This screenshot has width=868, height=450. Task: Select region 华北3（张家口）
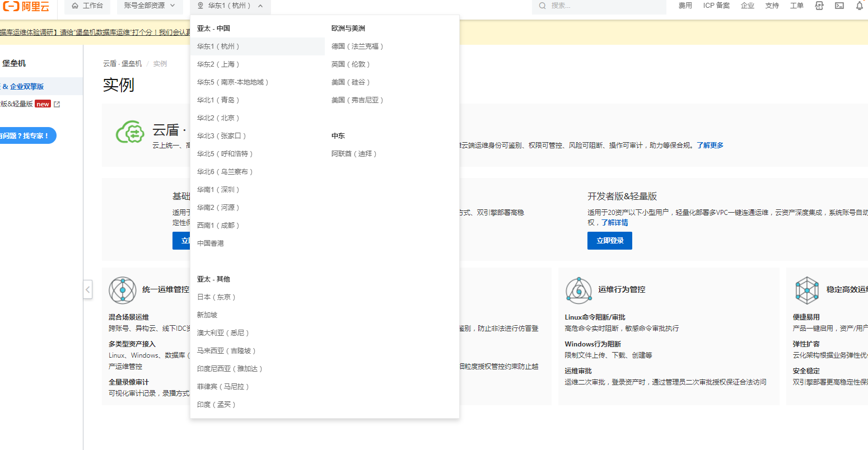click(x=258, y=136)
